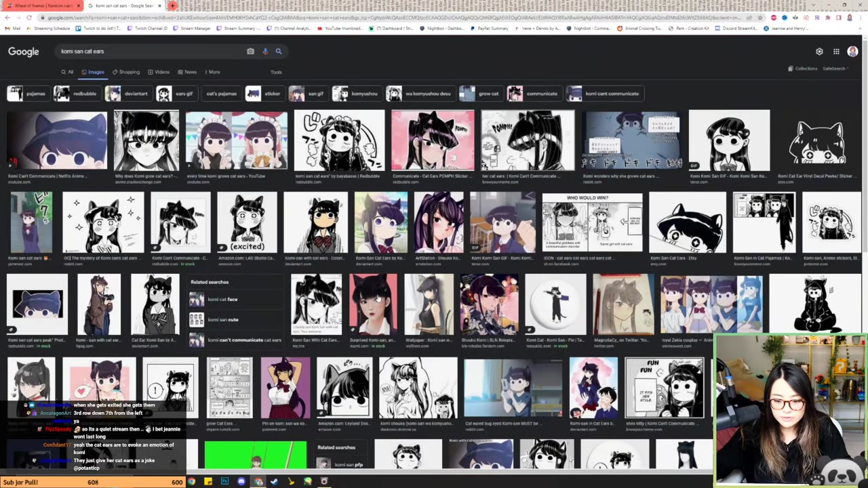Screen dimensions: 868x488
Task: Go to the Google logo homepage
Action: click(23, 52)
